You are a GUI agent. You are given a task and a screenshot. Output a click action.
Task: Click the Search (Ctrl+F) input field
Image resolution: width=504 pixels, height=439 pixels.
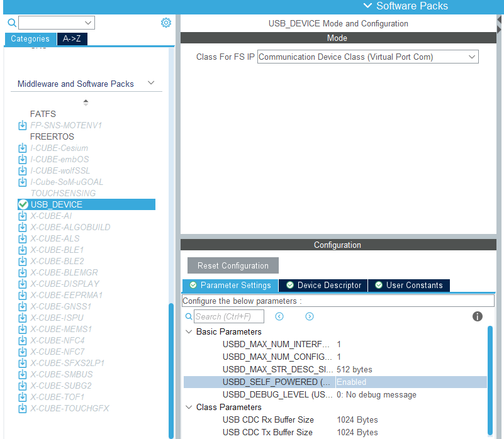[x=230, y=316]
